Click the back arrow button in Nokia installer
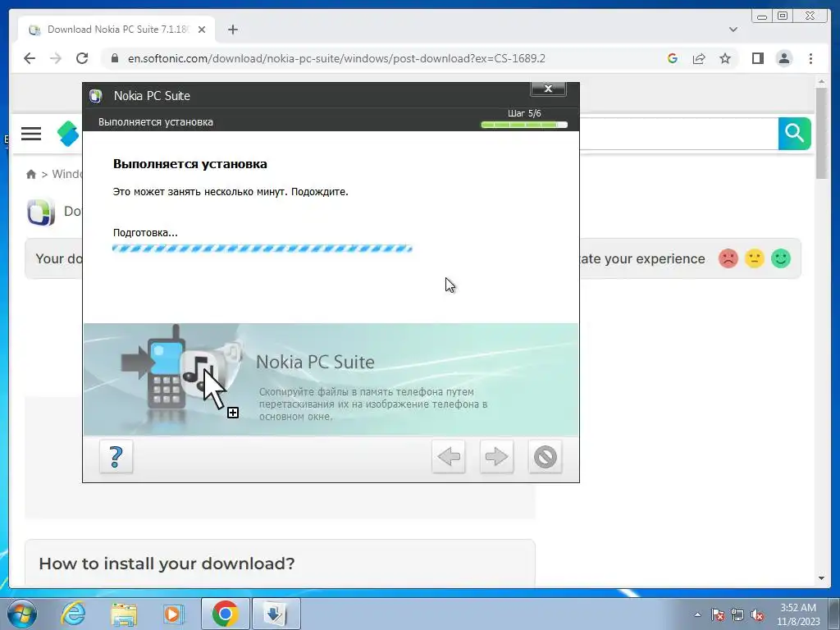 (449, 457)
